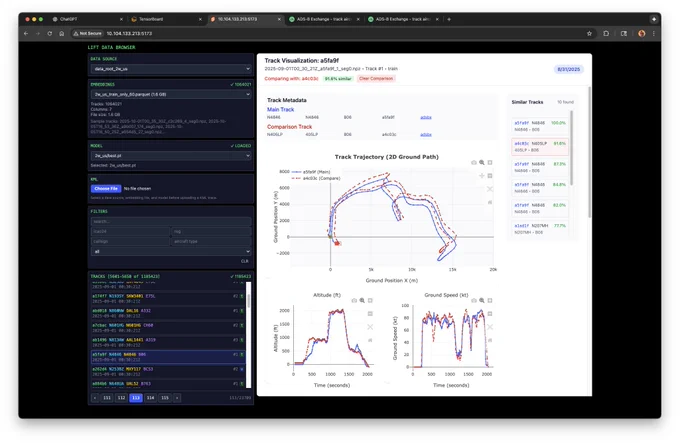Select track row with type A332
This screenshot has width=680, height=443.
tap(168, 313)
